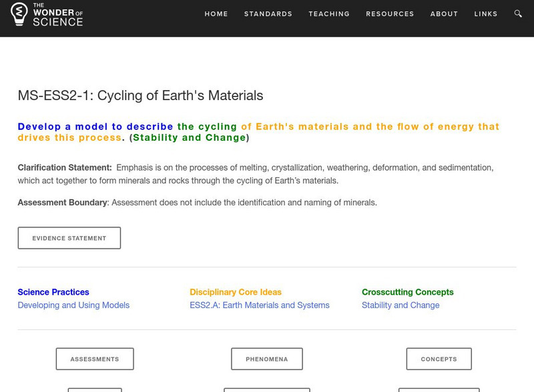Navigate to the TEACHING section
The image size is (534, 392).
click(x=329, y=13)
